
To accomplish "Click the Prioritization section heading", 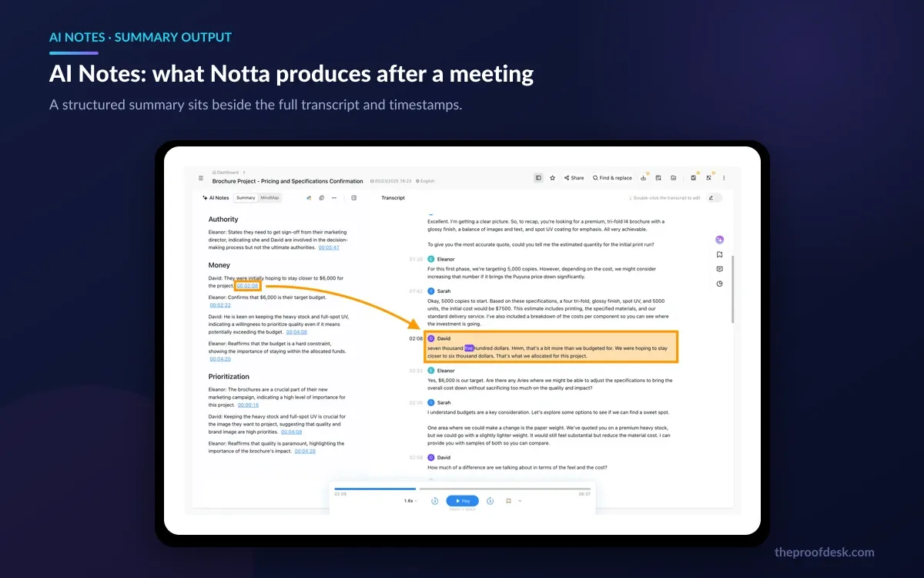I will [x=229, y=377].
